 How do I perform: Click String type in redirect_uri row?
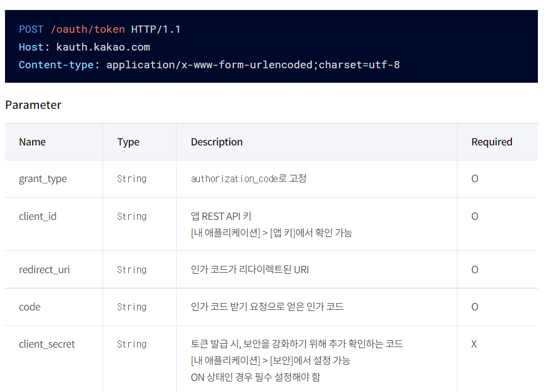pos(132,270)
